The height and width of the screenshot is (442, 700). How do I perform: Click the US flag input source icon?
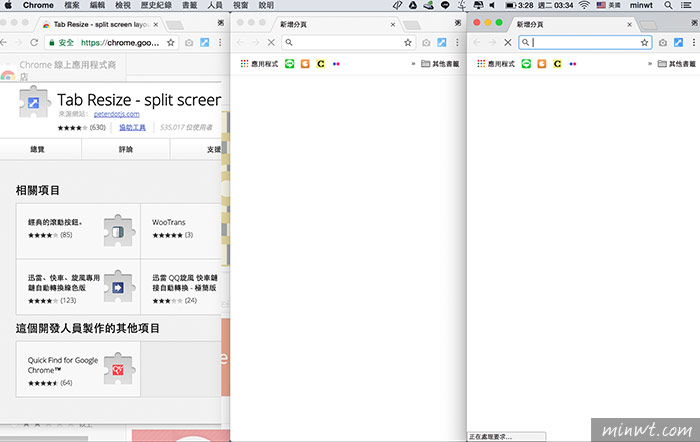click(601, 5)
